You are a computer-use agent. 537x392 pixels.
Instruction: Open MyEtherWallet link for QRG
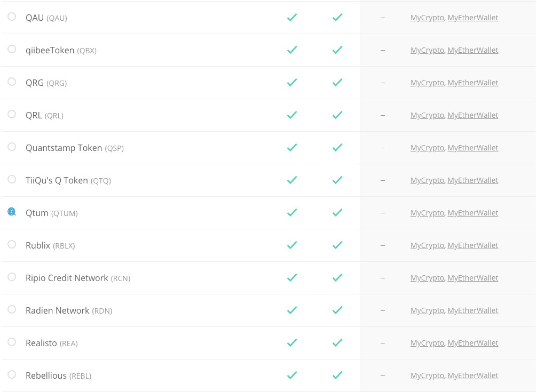pos(472,83)
